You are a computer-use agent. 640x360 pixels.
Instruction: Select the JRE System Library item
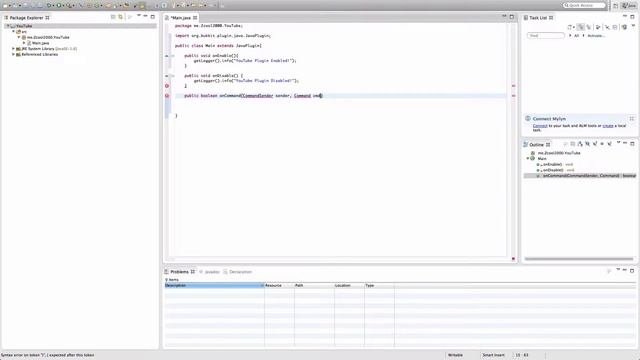coord(47,49)
